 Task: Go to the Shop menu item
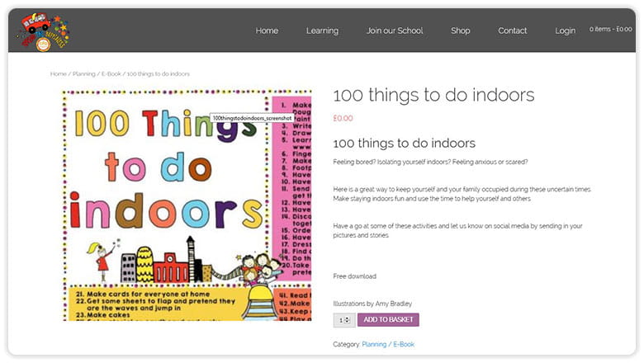pyautogui.click(x=461, y=31)
